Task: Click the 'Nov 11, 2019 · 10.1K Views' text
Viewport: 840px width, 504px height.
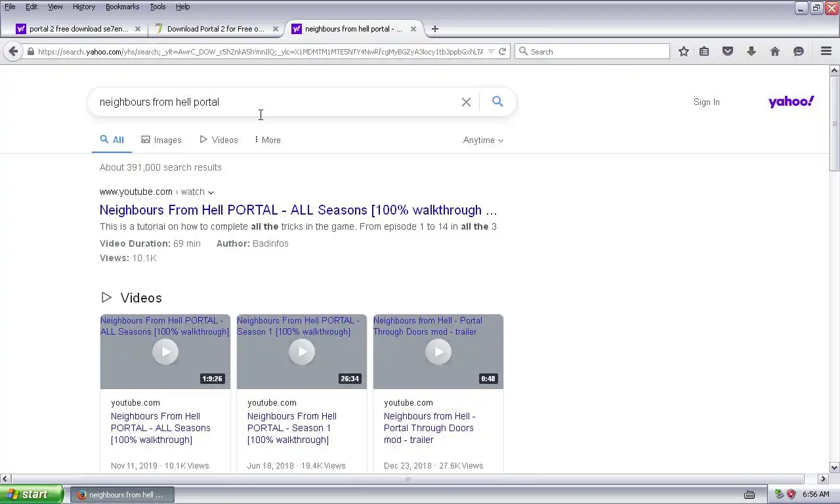Action: (160, 466)
